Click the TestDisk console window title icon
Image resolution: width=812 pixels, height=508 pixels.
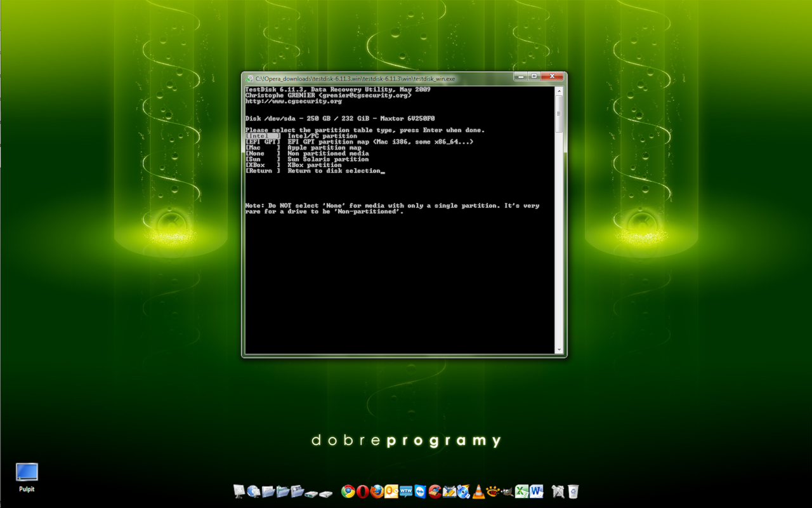250,78
